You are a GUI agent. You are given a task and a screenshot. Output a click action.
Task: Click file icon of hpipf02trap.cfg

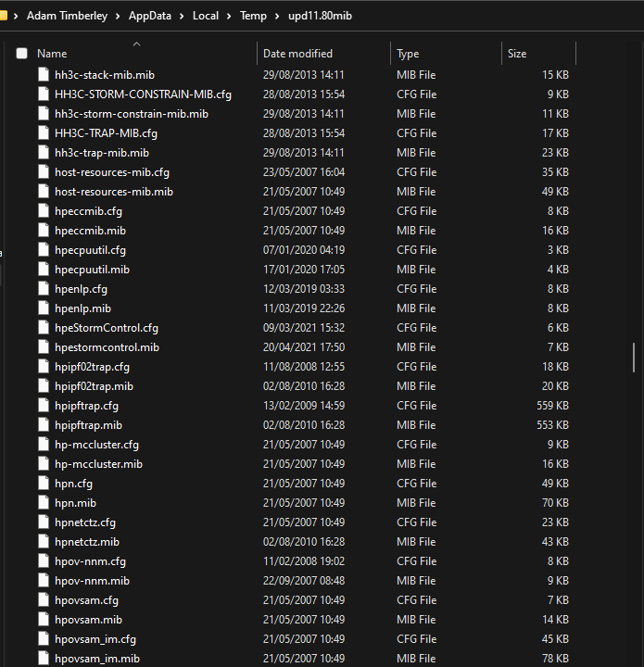click(x=44, y=367)
